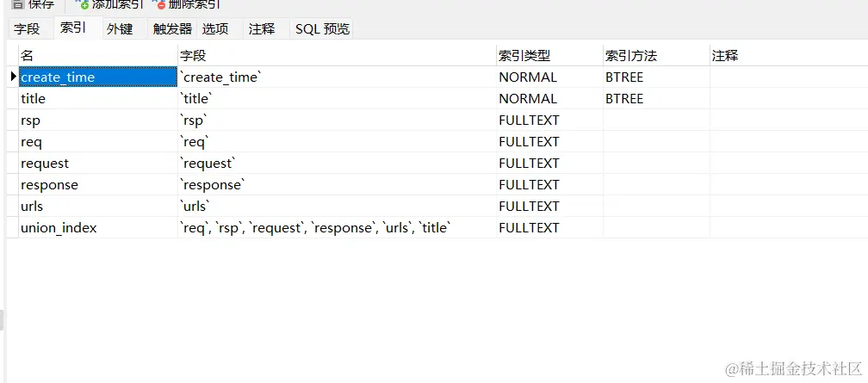
Task: Click the fields cell of union_index row
Action: pyautogui.click(x=336, y=228)
